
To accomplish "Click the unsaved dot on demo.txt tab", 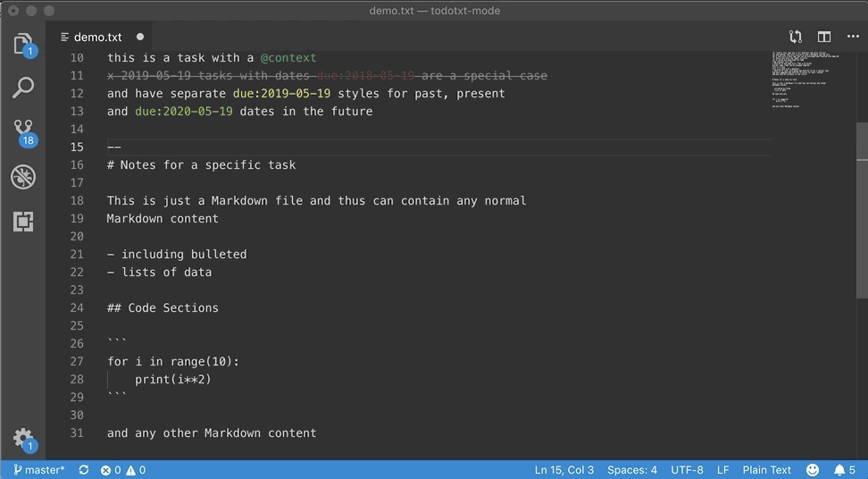I will point(140,38).
